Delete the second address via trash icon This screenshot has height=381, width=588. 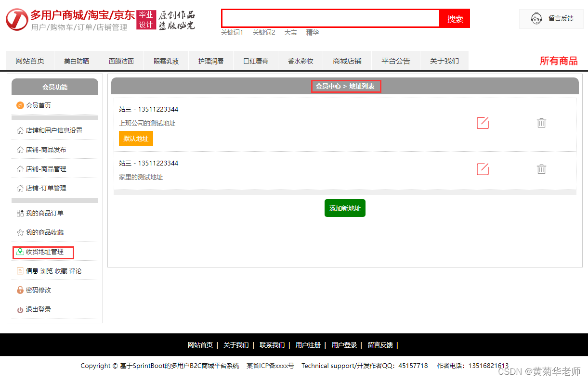pos(541,169)
